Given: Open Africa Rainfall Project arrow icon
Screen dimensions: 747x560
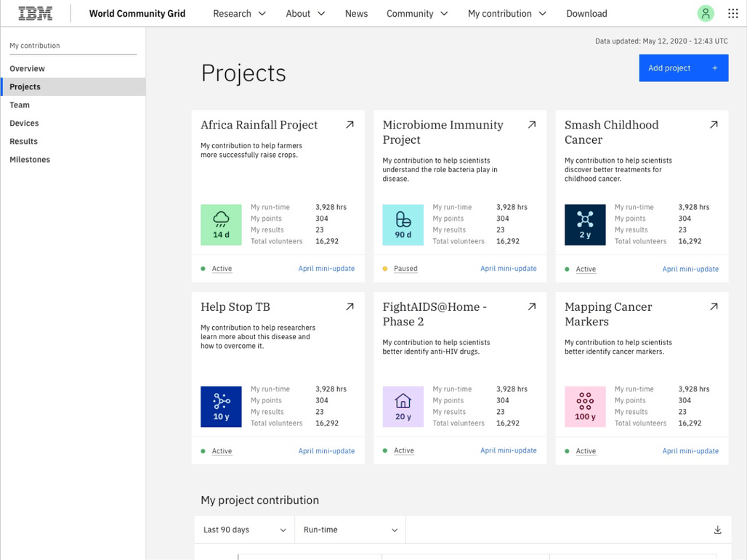Looking at the screenshot, I should (x=350, y=125).
